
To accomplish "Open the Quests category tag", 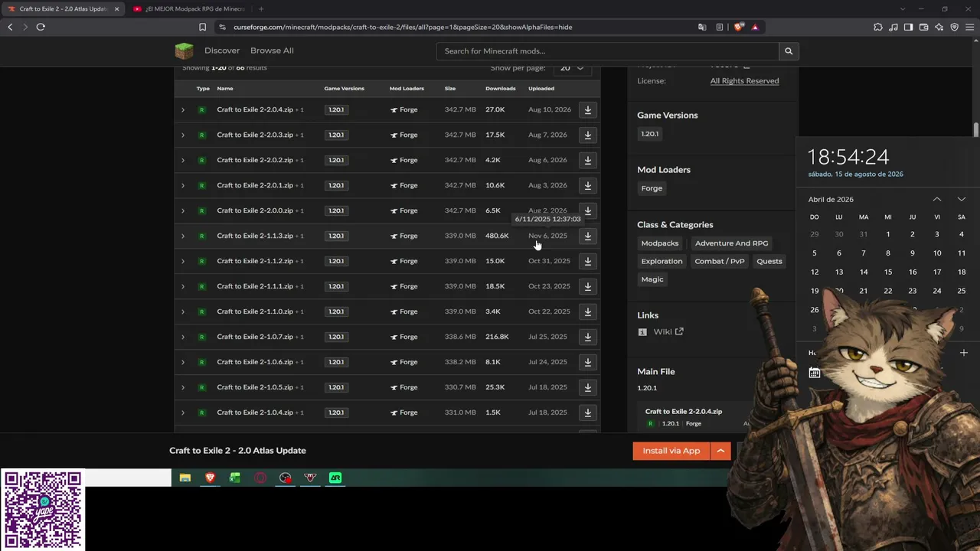I will 769,261.
